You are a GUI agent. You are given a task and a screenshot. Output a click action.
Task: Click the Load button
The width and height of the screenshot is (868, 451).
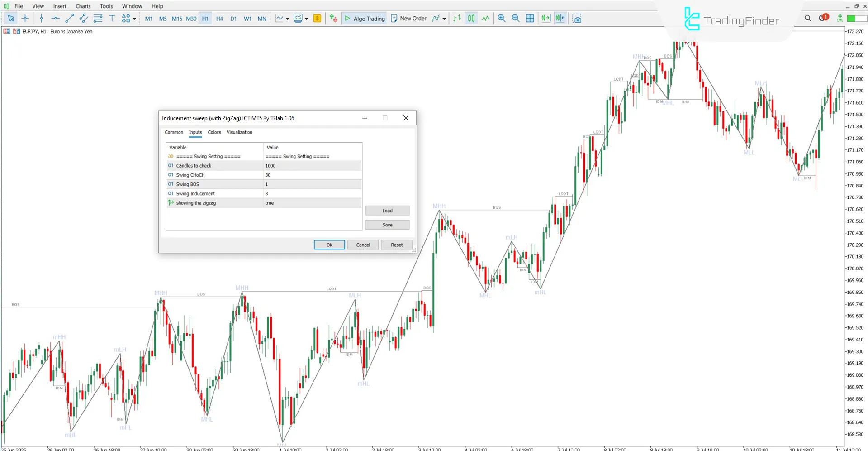point(387,210)
